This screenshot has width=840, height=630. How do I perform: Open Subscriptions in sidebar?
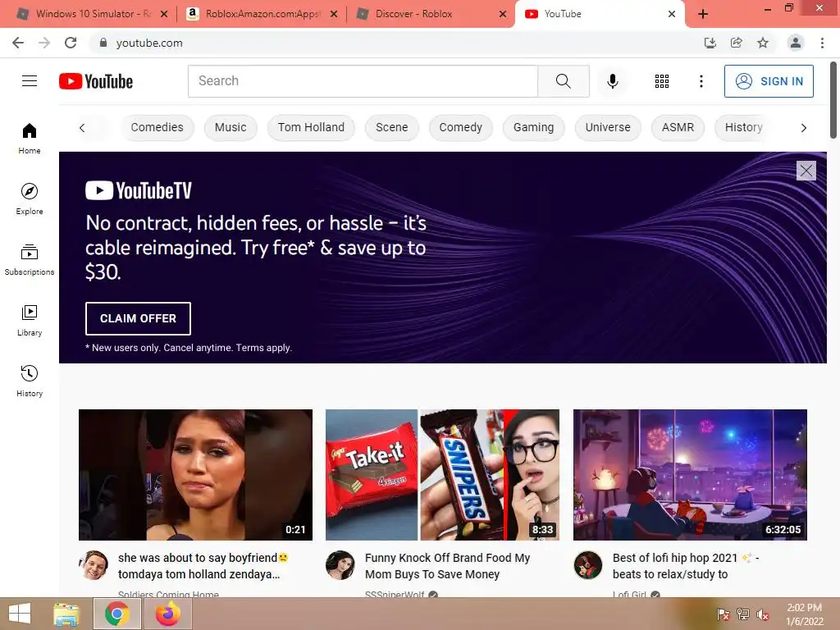[30, 260]
